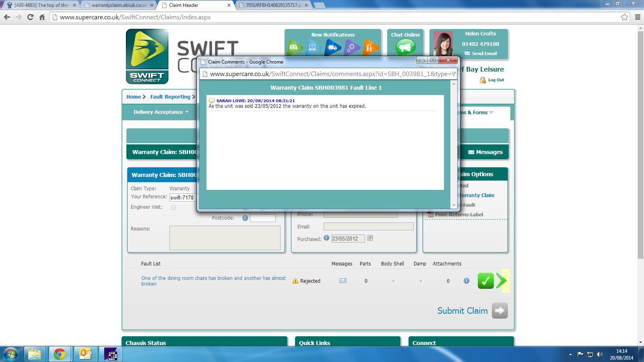This screenshot has height=362, width=644.
Task: Click the popup scrollbar down arrow
Action: 454,205
